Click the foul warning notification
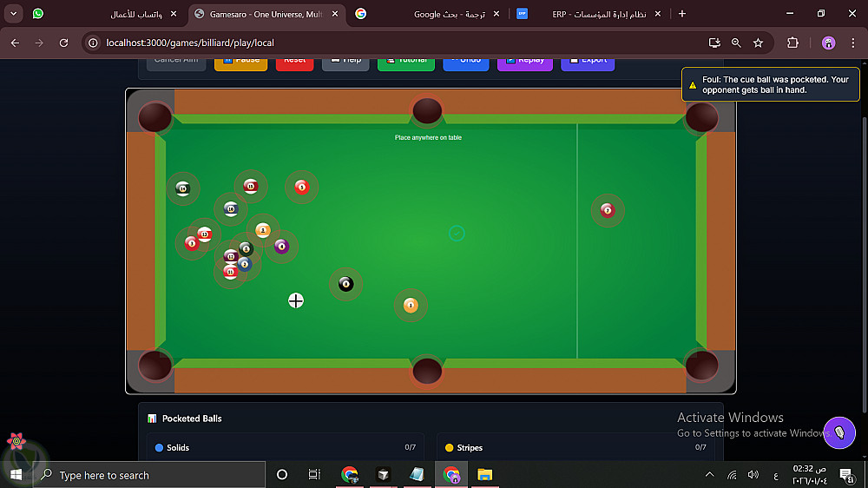This screenshot has height=488, width=868. point(771,84)
